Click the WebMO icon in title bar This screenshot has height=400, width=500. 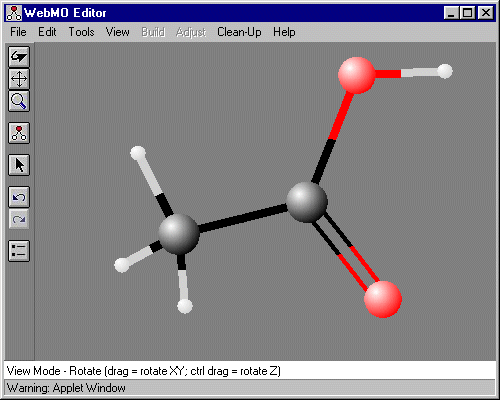pyautogui.click(x=14, y=13)
